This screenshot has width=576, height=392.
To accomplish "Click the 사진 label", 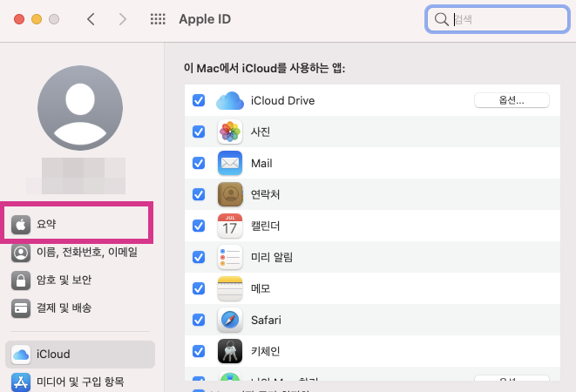I will [x=261, y=132].
